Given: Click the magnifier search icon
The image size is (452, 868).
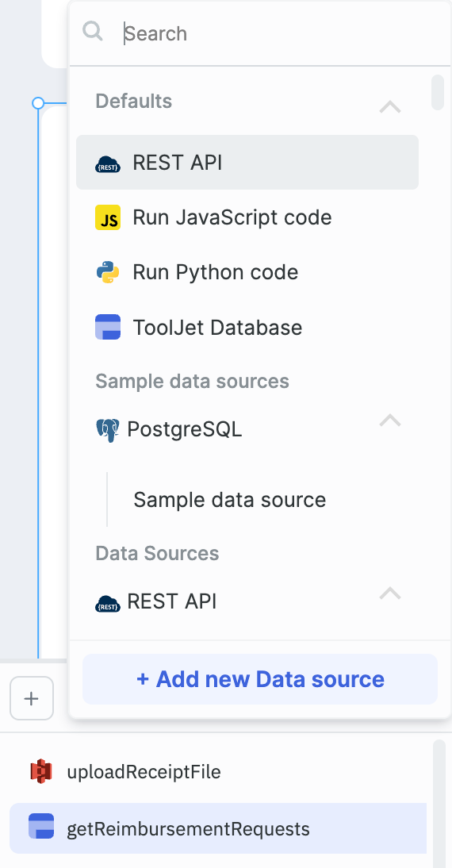Looking at the screenshot, I should click(93, 32).
